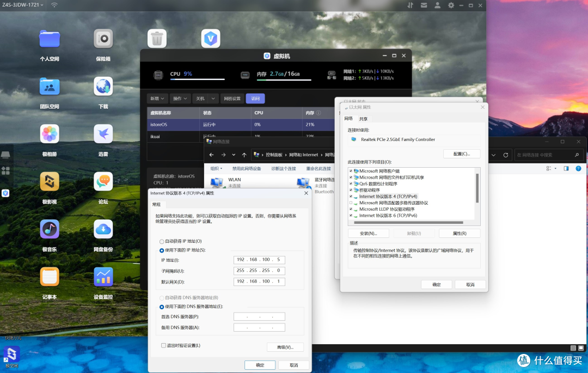Open the settings gear in top bar
The image size is (588, 373).
(451, 5)
